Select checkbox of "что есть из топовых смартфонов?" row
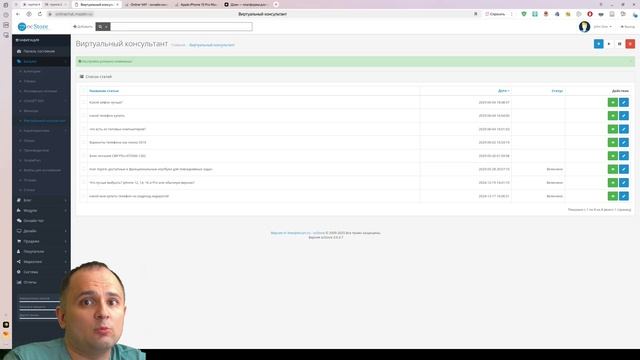This screenshot has width=640, height=360. pyautogui.click(x=83, y=129)
